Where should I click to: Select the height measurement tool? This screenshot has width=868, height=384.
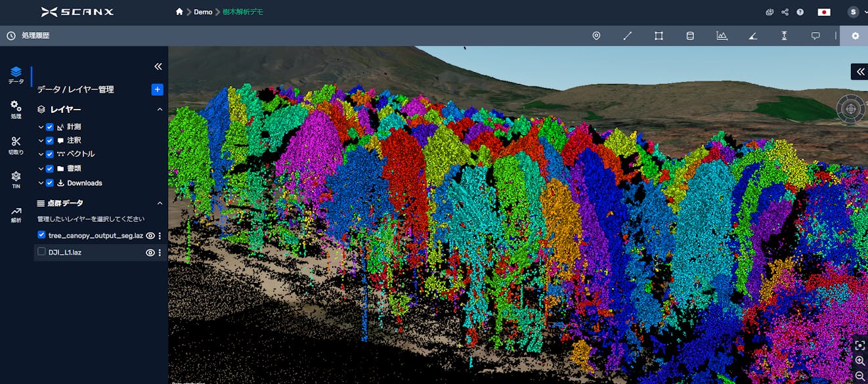[x=784, y=35]
